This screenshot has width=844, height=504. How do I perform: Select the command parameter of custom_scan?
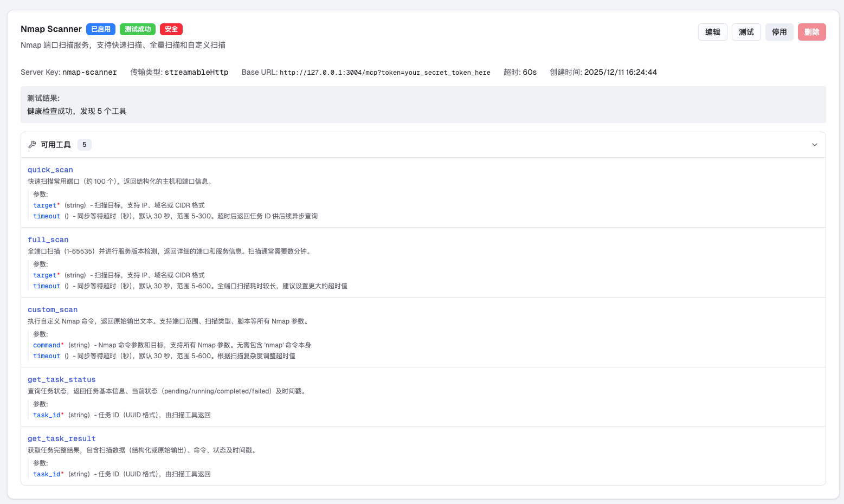46,345
